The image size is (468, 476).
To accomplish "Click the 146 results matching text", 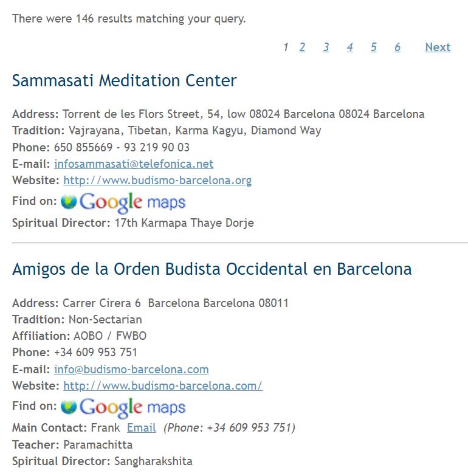I will pos(129,19).
